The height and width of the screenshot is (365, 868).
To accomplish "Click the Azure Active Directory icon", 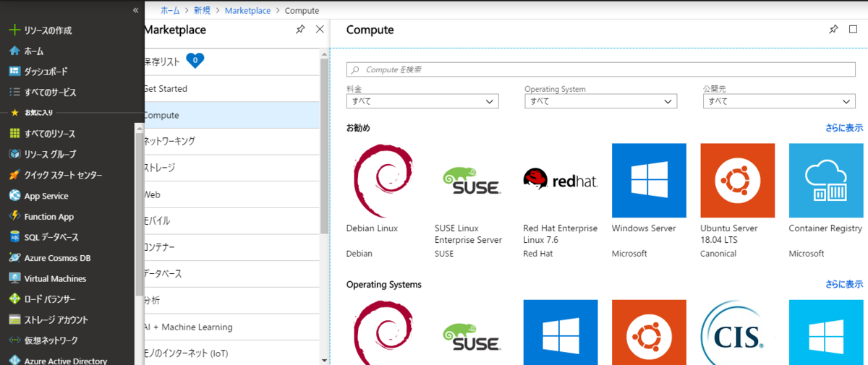I will point(14,360).
